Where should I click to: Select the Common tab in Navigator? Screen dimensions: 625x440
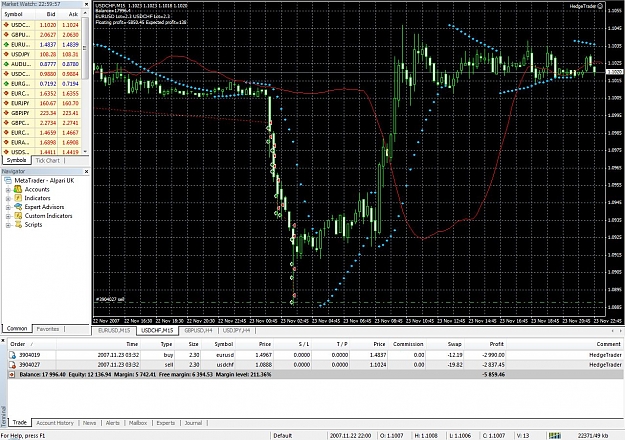pos(17,328)
